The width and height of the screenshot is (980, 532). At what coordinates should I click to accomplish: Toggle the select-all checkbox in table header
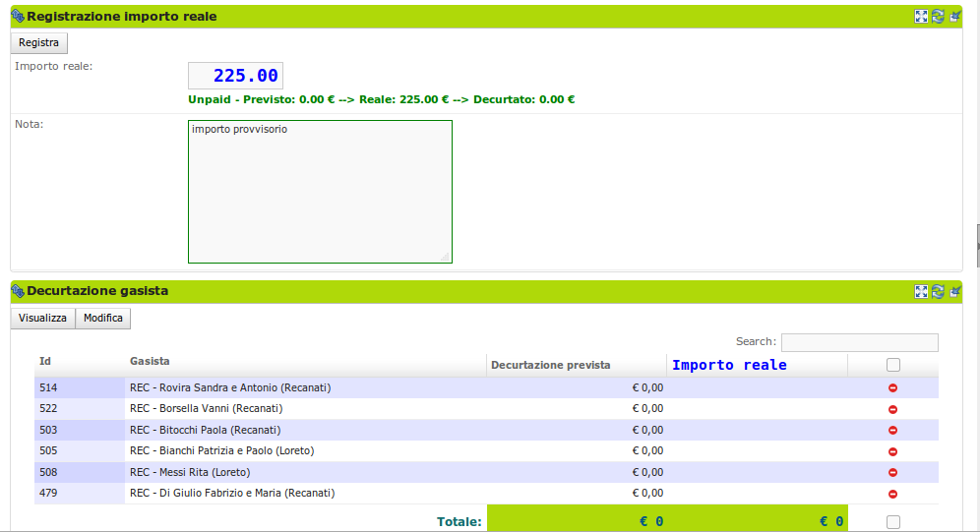[892, 365]
